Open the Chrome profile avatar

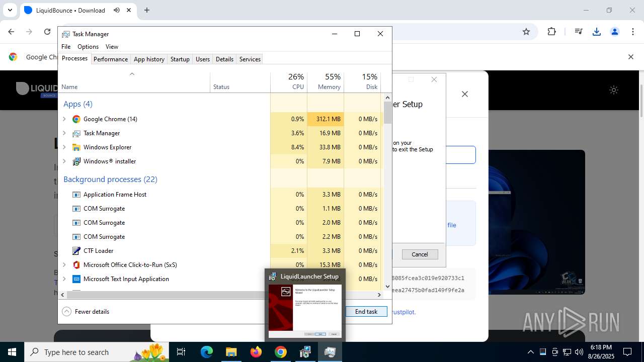pyautogui.click(x=615, y=32)
